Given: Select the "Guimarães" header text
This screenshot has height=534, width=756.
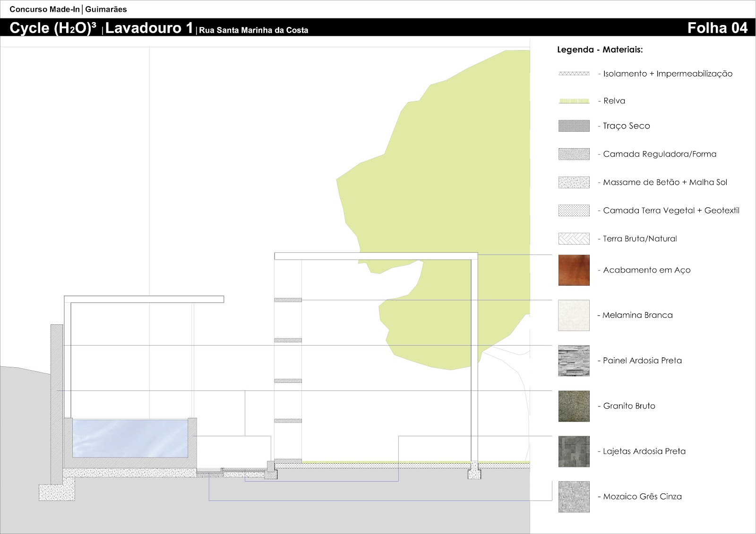Looking at the screenshot, I should click(106, 9).
